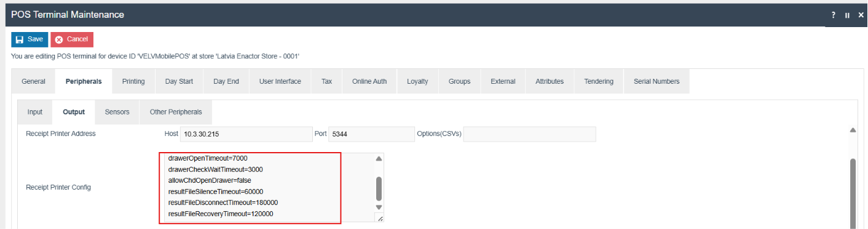This screenshot has height=229, width=868.
Task: Click the up arrow of config textarea scrollbar
Action: click(379, 158)
